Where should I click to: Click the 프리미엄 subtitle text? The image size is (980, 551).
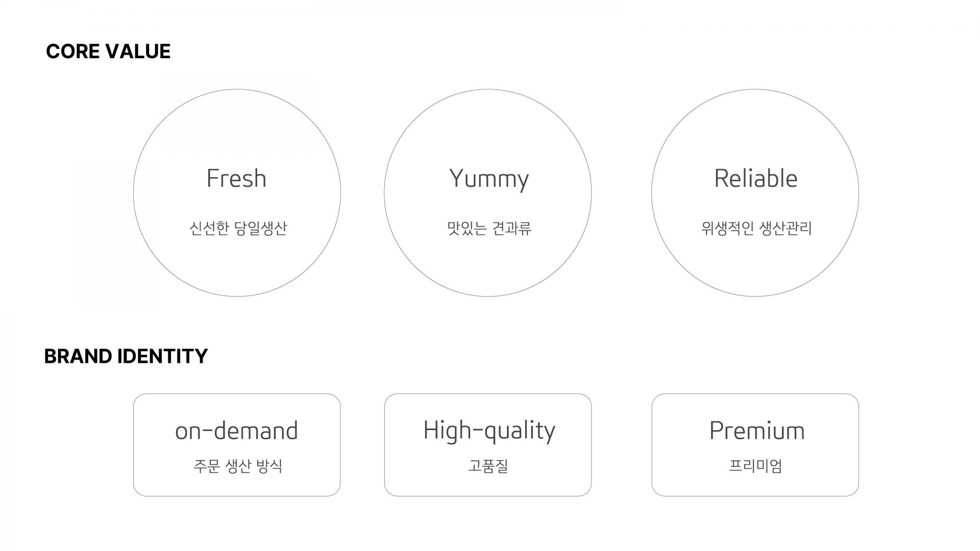[x=755, y=466]
